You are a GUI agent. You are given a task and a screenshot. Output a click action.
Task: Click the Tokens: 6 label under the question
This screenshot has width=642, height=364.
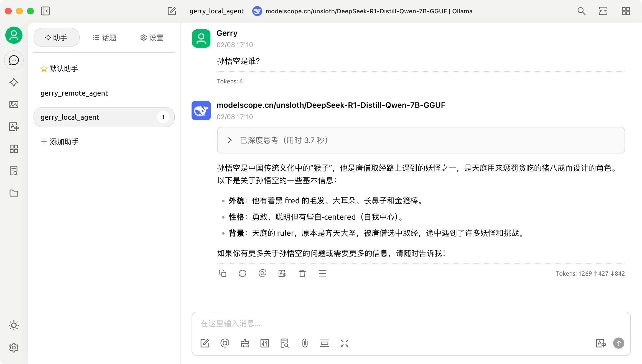pyautogui.click(x=230, y=81)
